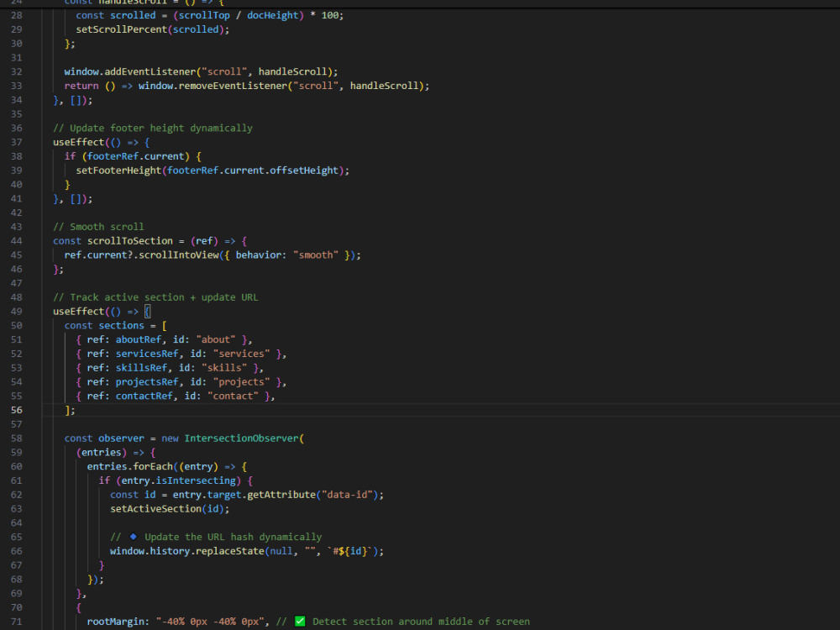Click line number 71 in the gutter

click(17, 622)
